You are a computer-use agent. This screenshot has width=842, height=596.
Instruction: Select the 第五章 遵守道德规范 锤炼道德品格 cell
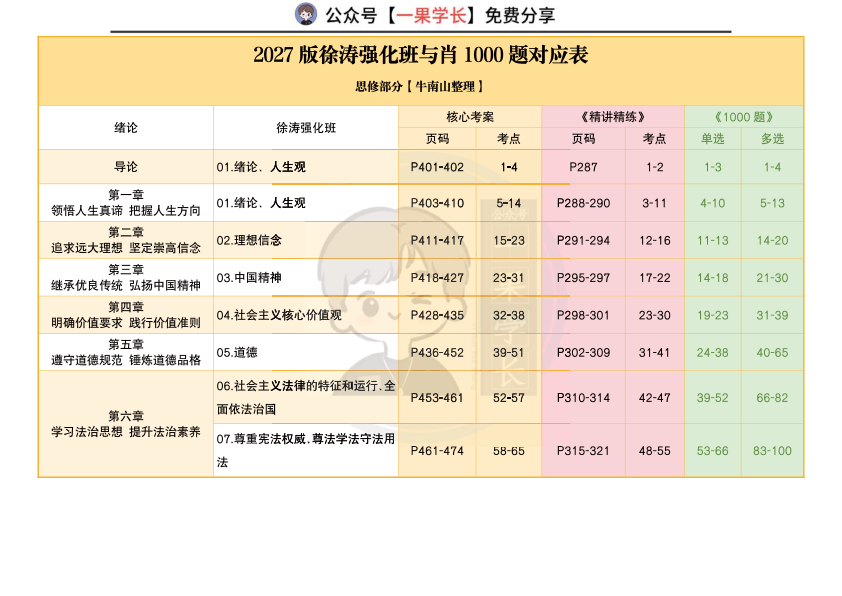click(x=126, y=352)
